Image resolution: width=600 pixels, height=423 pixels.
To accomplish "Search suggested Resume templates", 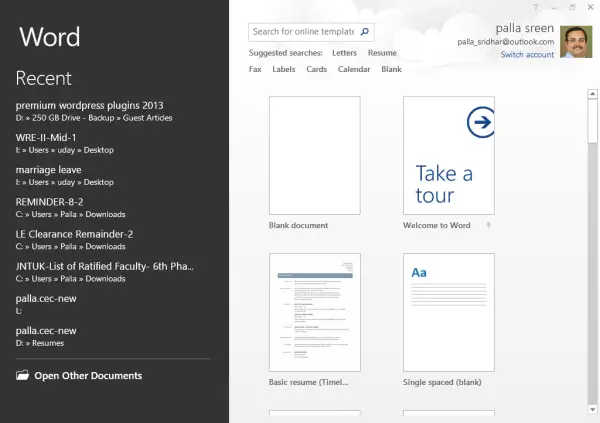I will coord(382,53).
